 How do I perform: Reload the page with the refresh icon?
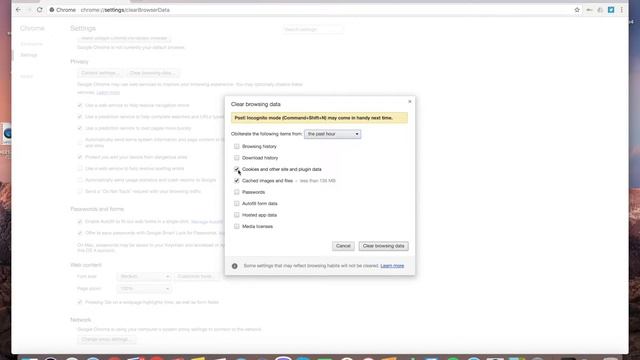(x=40, y=10)
